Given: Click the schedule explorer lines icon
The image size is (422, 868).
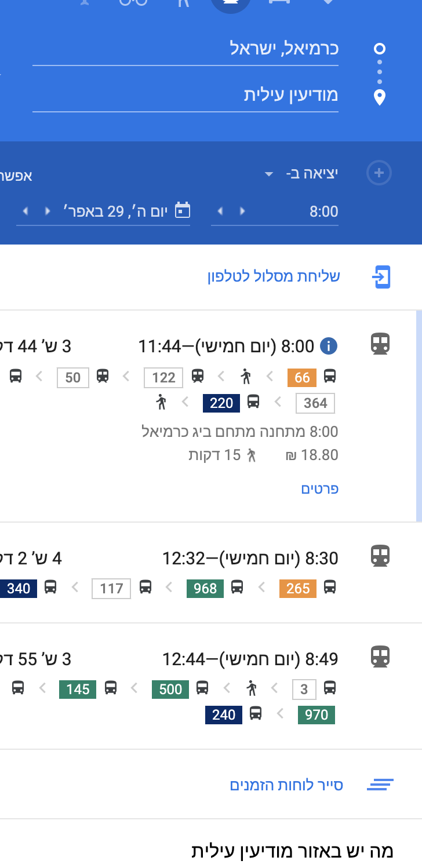Looking at the screenshot, I should click(380, 785).
